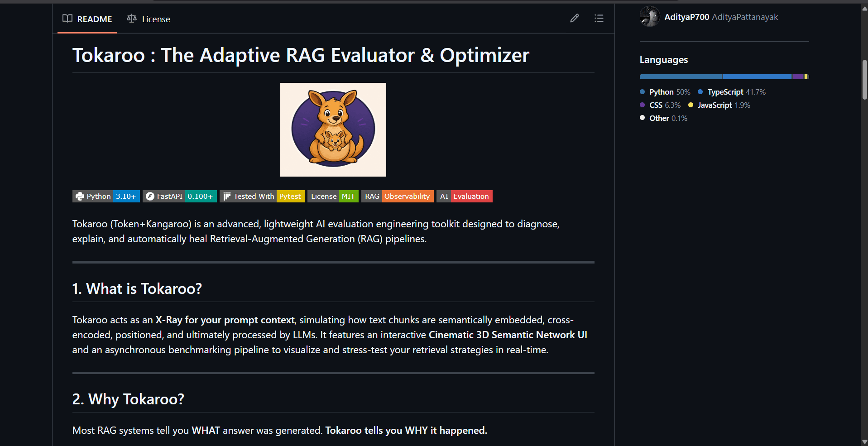Click 'Tokaroo tells you WHY it happened.' text
This screenshot has width=868, height=446.
tap(406, 431)
